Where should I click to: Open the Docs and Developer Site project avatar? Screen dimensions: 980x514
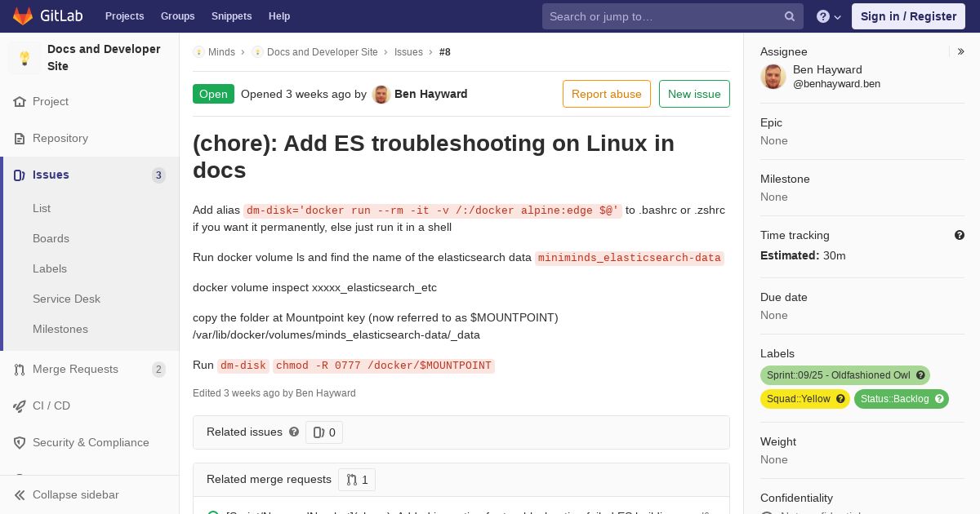[24, 58]
